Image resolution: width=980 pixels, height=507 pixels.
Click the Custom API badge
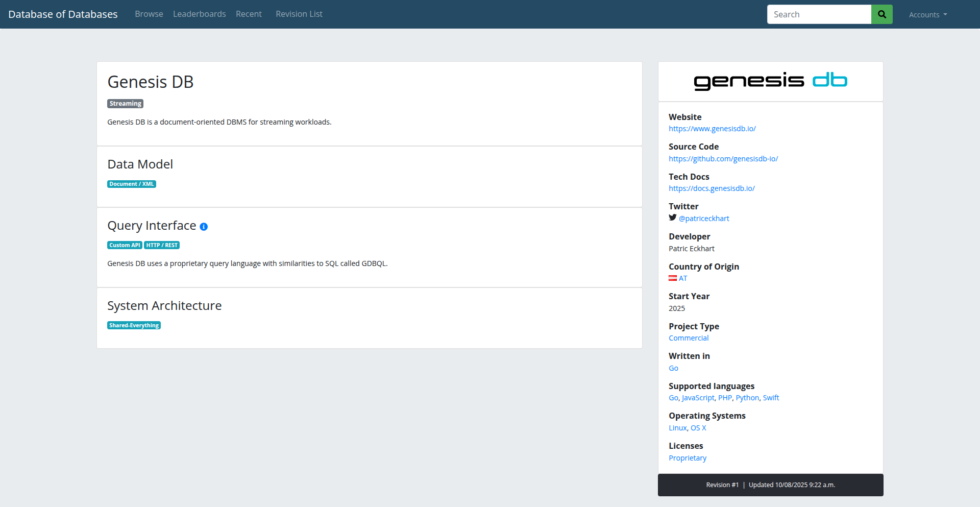125,246
